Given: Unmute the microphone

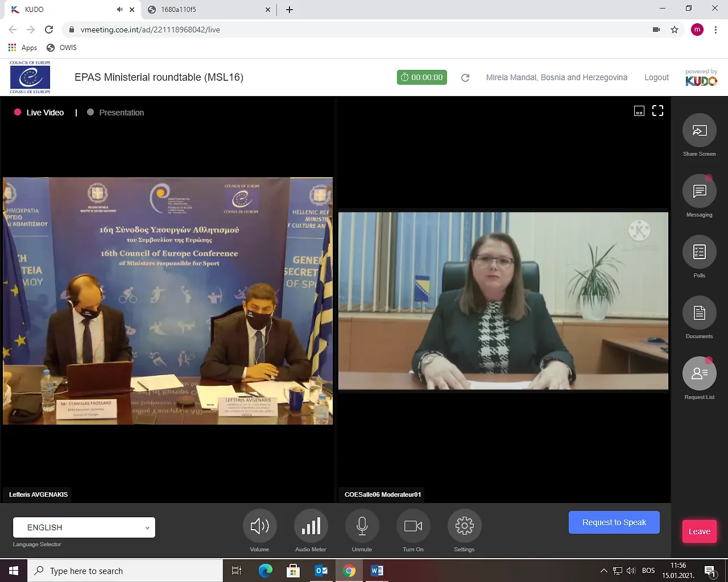Looking at the screenshot, I should (362, 526).
